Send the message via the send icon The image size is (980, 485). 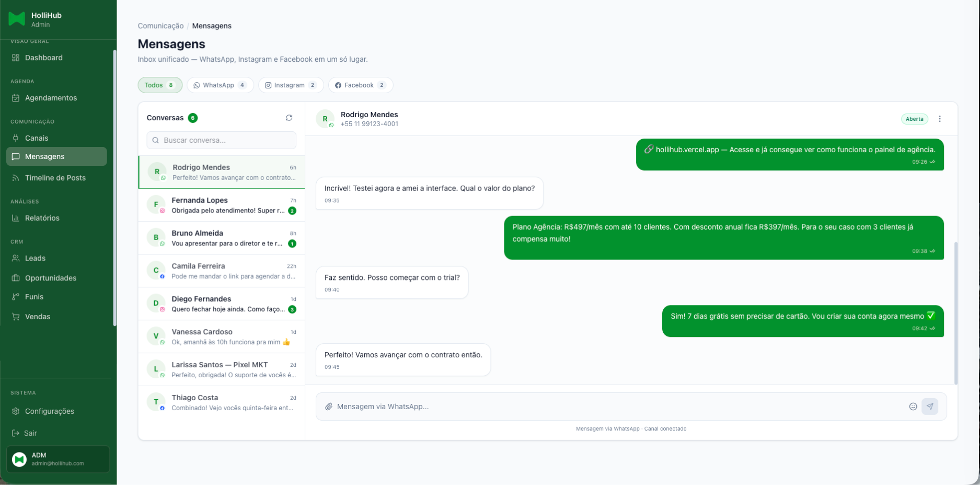pyautogui.click(x=930, y=406)
